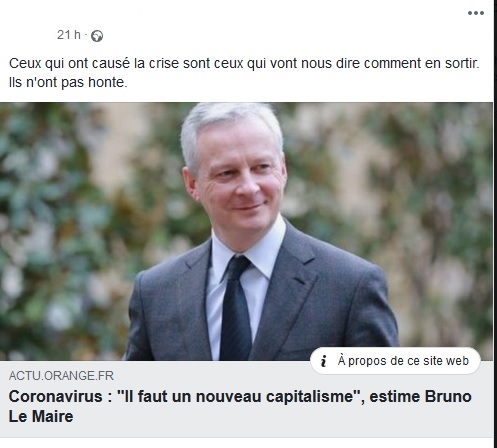Open the "21 h" post timestamp

69,35
